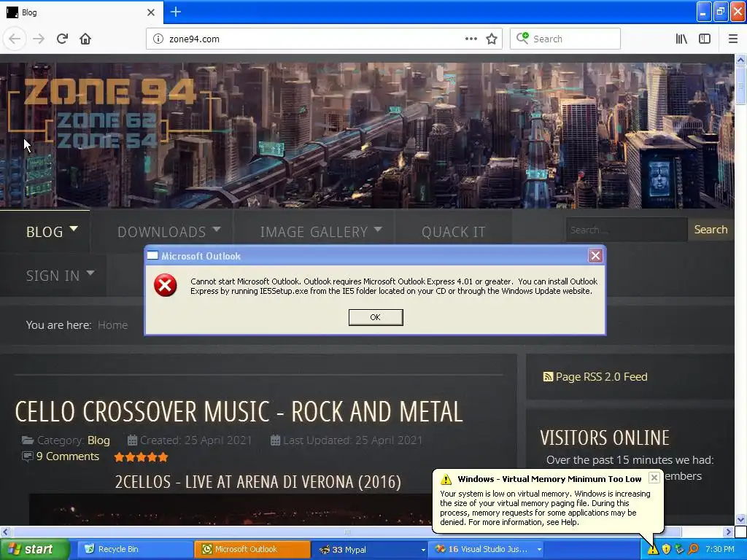Click OK in the Outlook dialog
This screenshot has height=560, width=747.
point(376,317)
